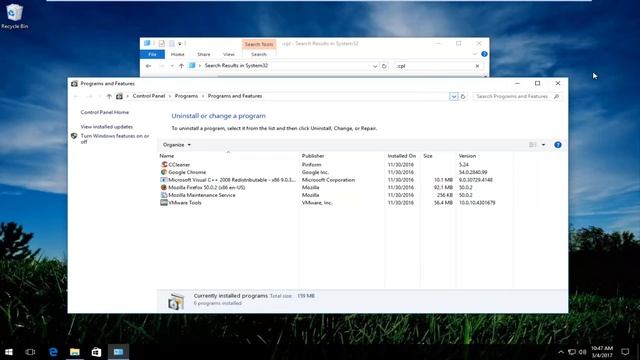The height and width of the screenshot is (360, 640).
Task: Open View installed updates link
Action: click(107, 127)
